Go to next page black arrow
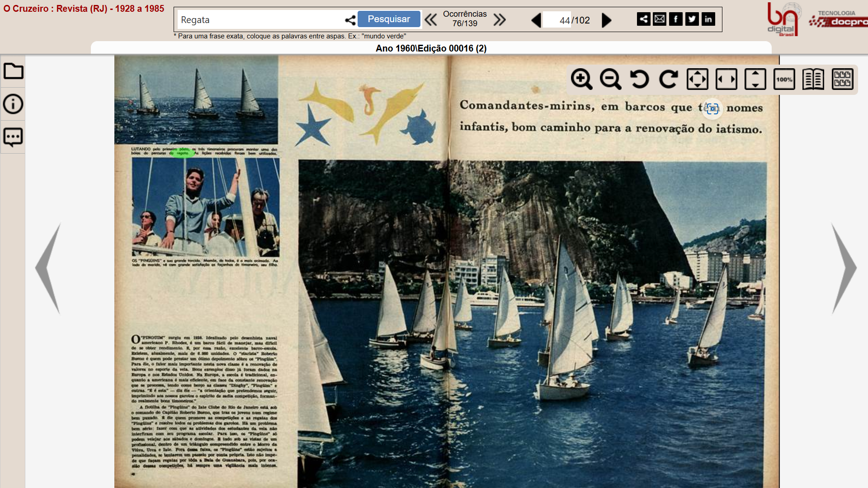This screenshot has height=488, width=868. [x=606, y=20]
